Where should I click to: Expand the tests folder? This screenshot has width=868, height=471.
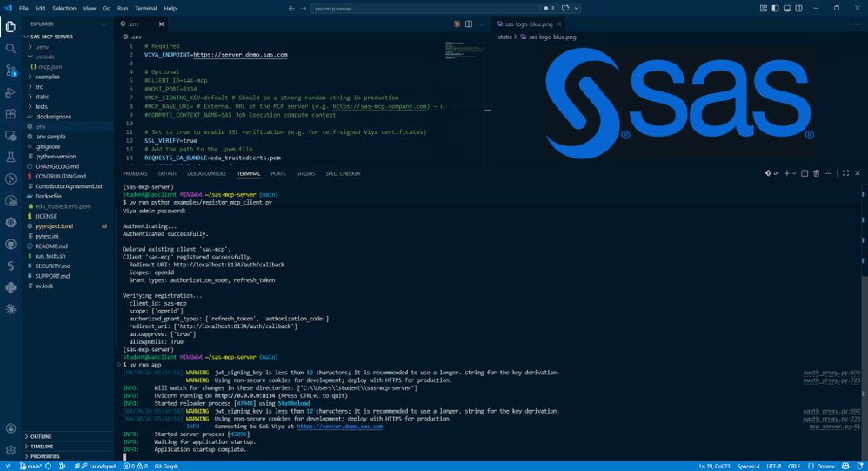(68, 106)
